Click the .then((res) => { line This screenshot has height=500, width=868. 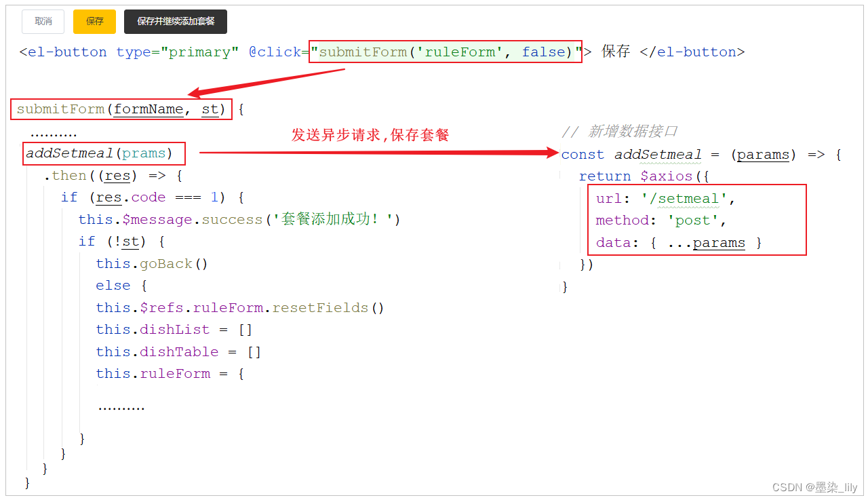(113, 176)
